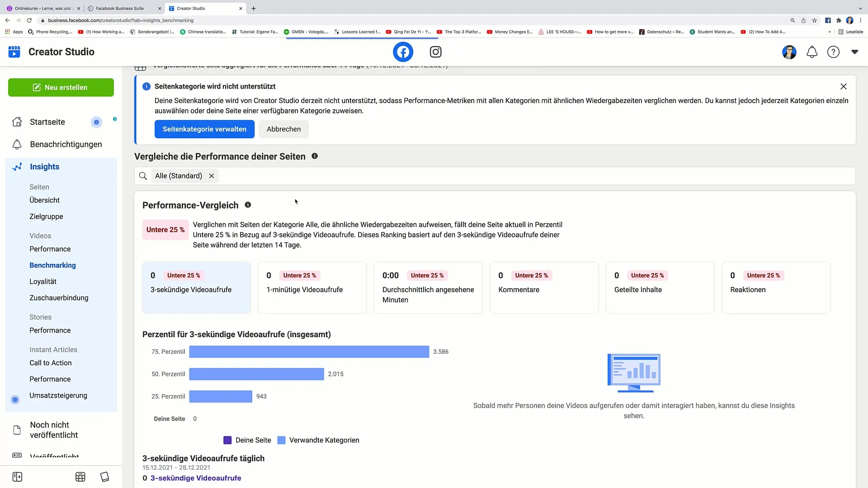Expand the Videos section in sidebar
Screen dimensions: 868x488
[x=40, y=235]
